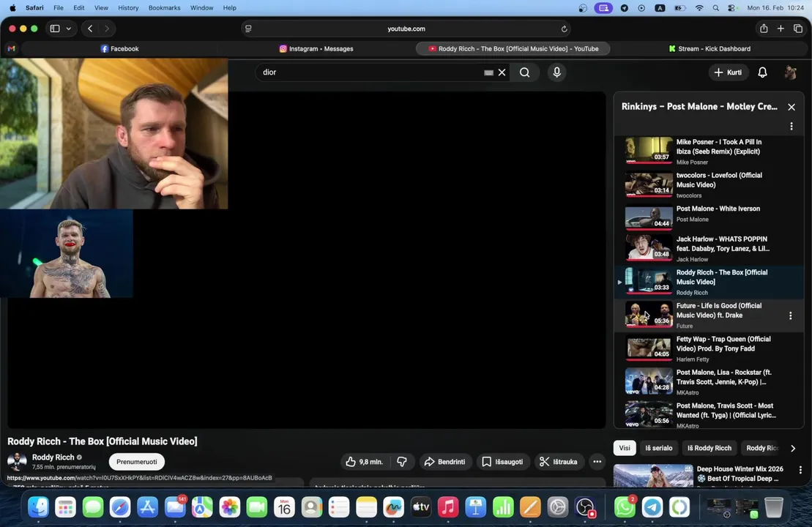
Task: Switch to Instagram Messages tab
Action: (316, 48)
